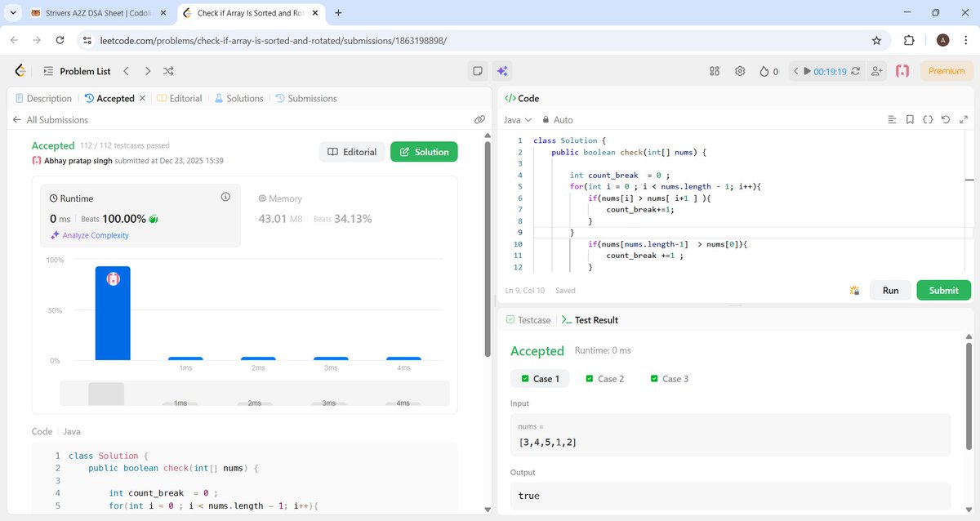This screenshot has height=521, width=980.
Task: Reload the page in browser
Action: [x=60, y=40]
